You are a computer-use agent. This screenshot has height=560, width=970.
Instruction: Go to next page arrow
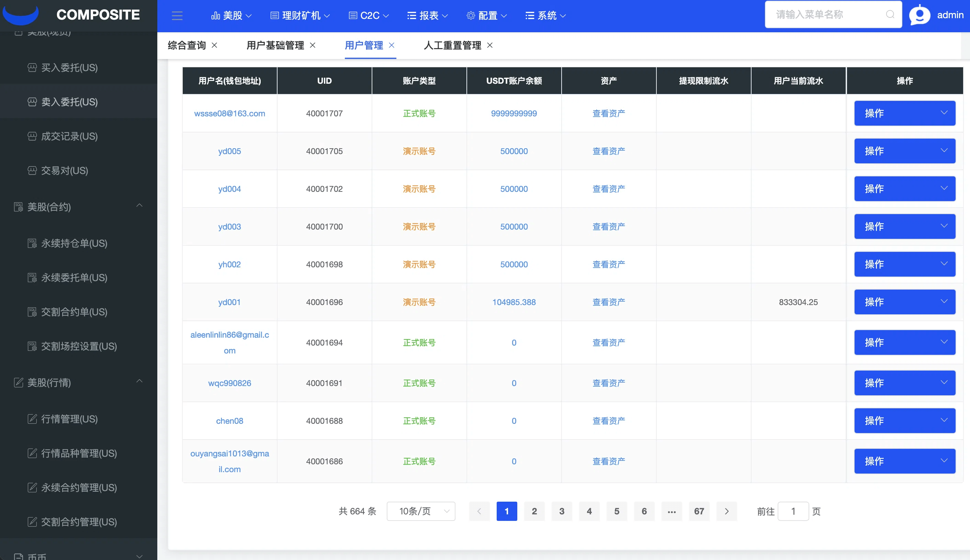[x=726, y=511]
